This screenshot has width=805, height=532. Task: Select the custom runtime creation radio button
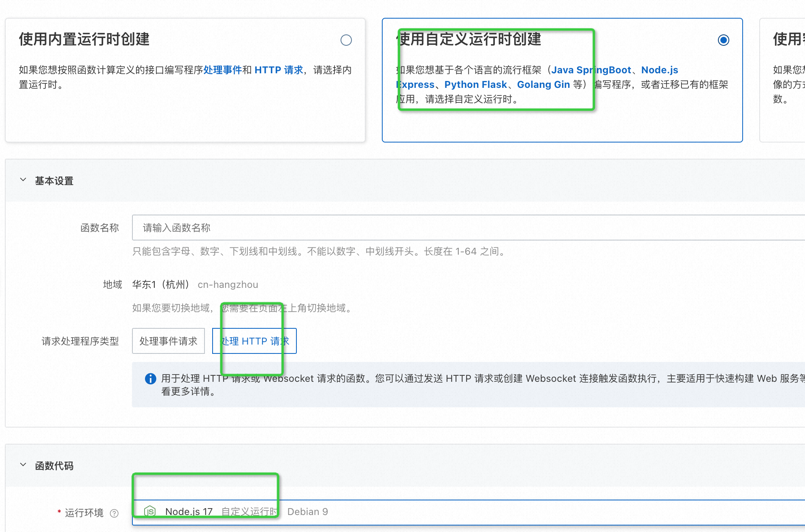[723, 40]
